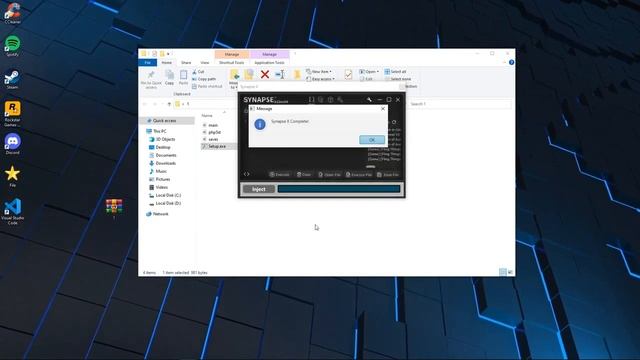Click the Properties checkmark icon in ribbon

pyautogui.click(x=348, y=74)
